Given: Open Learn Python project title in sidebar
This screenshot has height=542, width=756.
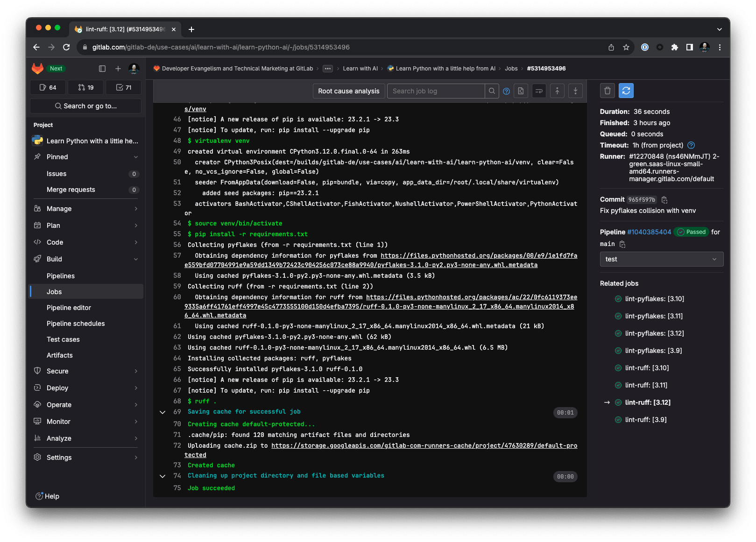Looking at the screenshot, I should click(86, 141).
